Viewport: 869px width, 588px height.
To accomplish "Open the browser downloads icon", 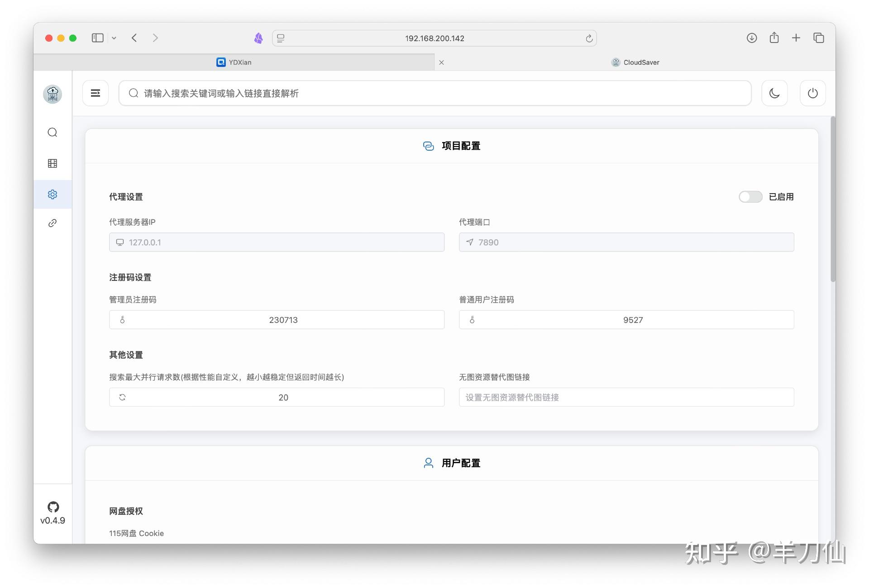I will 752,38.
